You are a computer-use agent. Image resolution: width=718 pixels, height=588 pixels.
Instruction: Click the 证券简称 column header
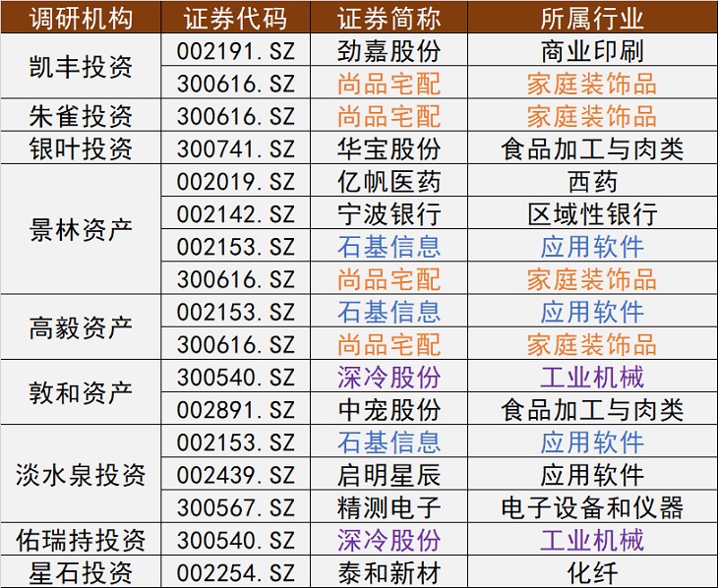click(389, 18)
